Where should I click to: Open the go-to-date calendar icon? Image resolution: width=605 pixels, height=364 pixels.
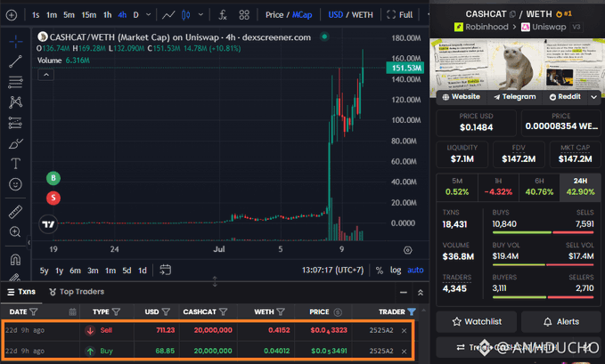(166, 270)
